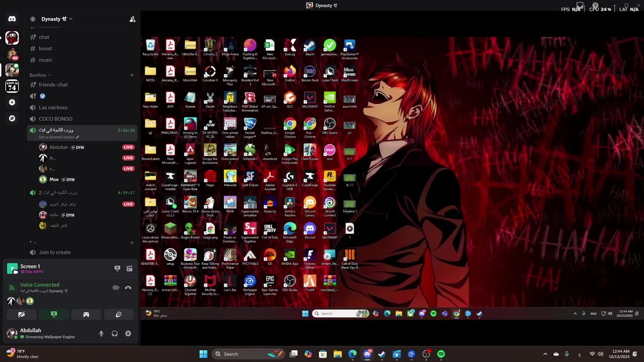The image size is (644, 362).
Task: Add a channel to the Bonfires category
Action: point(132,75)
